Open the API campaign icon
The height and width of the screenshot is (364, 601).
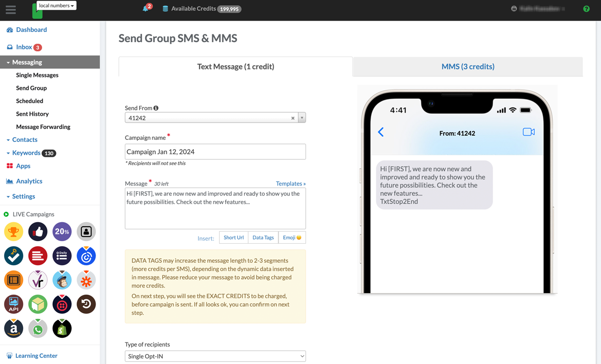pyautogui.click(x=13, y=304)
